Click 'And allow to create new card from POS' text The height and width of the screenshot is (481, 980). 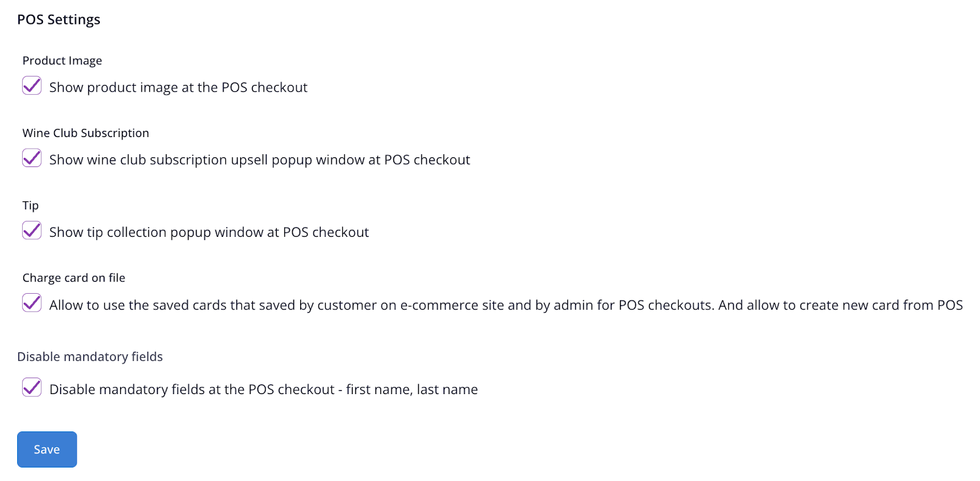(x=840, y=305)
